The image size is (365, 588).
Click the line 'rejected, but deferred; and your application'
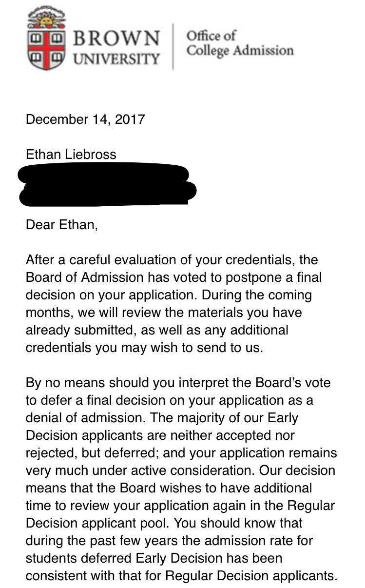point(181,453)
